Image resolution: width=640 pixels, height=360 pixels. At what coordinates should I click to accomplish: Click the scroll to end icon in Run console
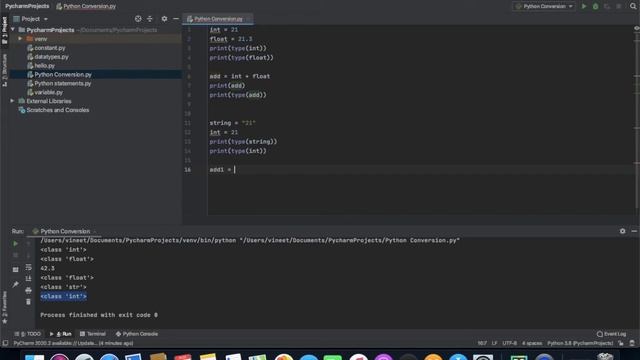tap(28, 278)
